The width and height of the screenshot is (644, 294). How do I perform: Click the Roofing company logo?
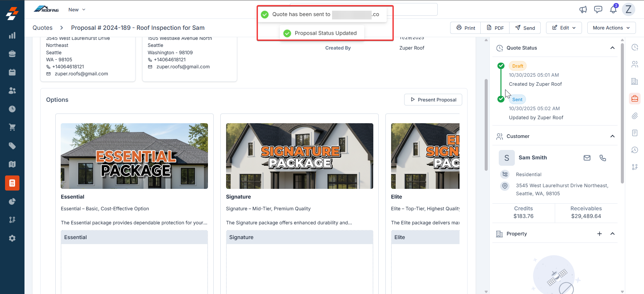(x=46, y=9)
